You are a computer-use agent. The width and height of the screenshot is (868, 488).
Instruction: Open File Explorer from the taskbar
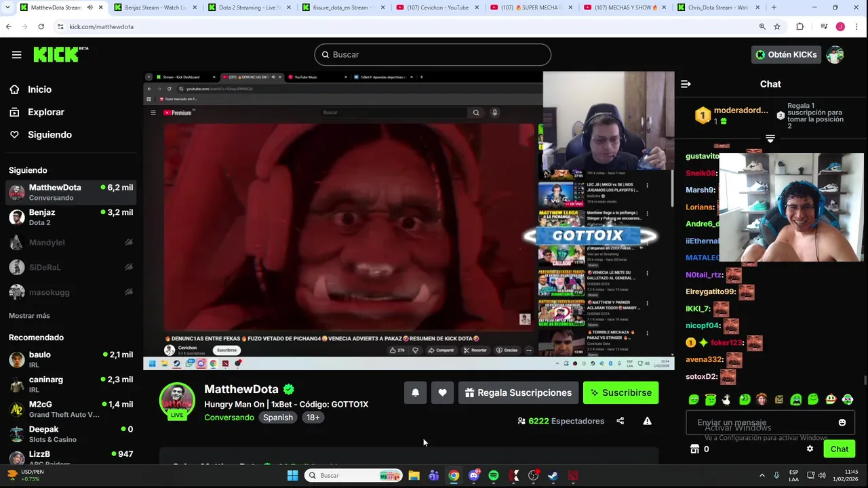[414, 475]
